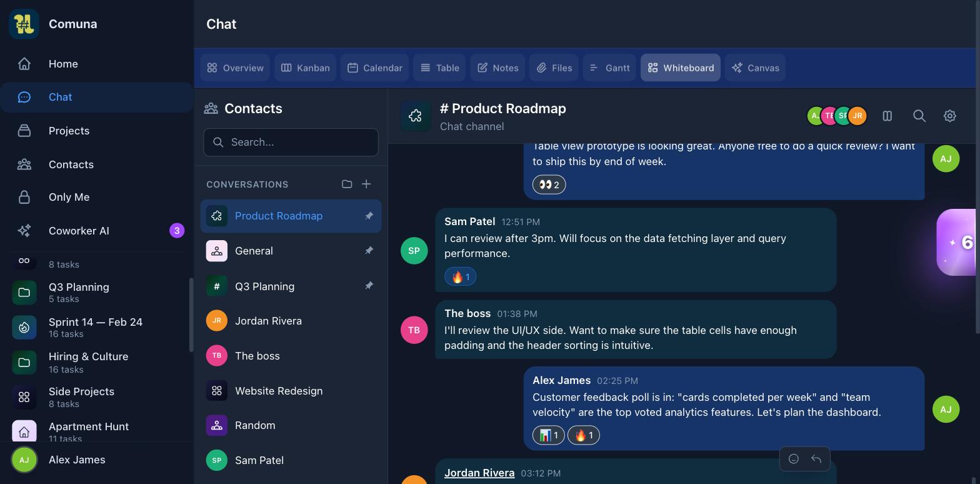980x484 pixels.
Task: Open Projects in the sidebar
Action: (97, 131)
